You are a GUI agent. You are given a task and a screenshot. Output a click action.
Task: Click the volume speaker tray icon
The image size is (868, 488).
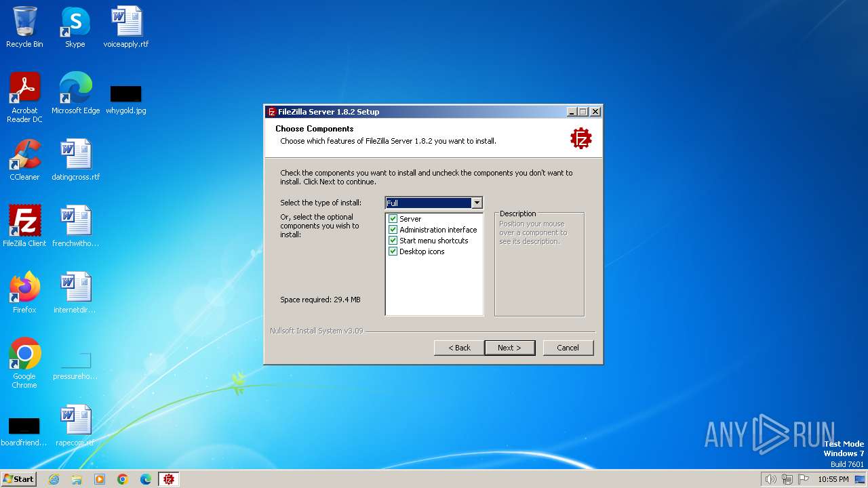[770, 479]
